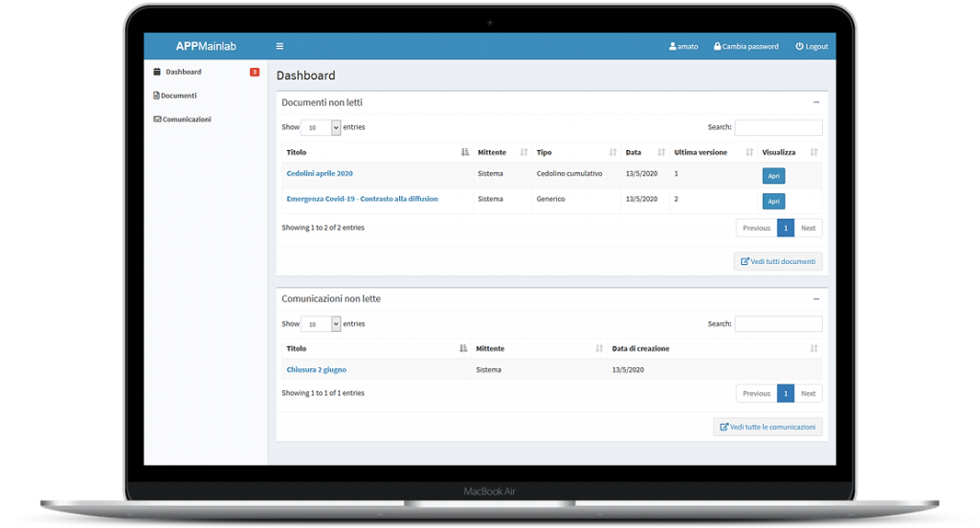Toggle the hamburger sidebar menu icon
Viewport: 980px width, 528px height.
click(x=279, y=46)
